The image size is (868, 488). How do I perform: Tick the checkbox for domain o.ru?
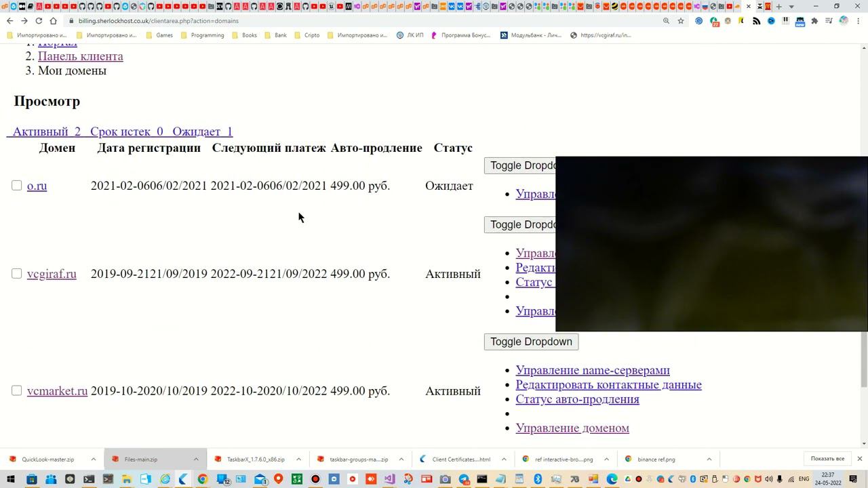(17, 186)
